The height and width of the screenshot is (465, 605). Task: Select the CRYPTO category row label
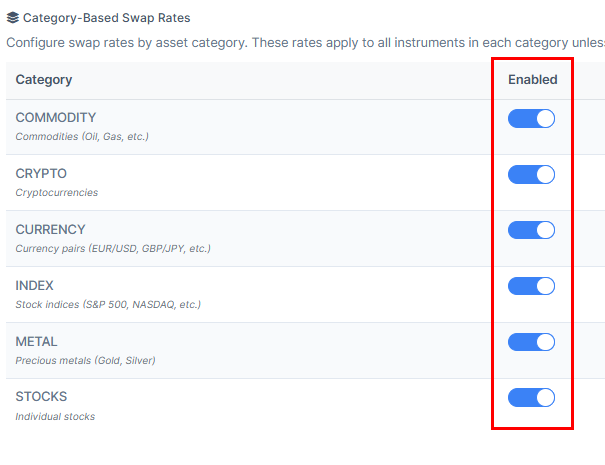point(41,174)
